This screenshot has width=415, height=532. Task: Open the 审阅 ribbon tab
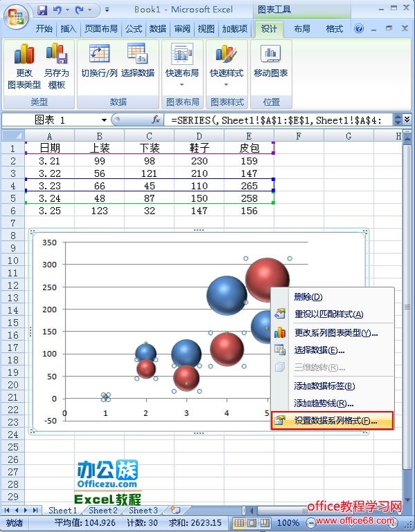point(182,29)
